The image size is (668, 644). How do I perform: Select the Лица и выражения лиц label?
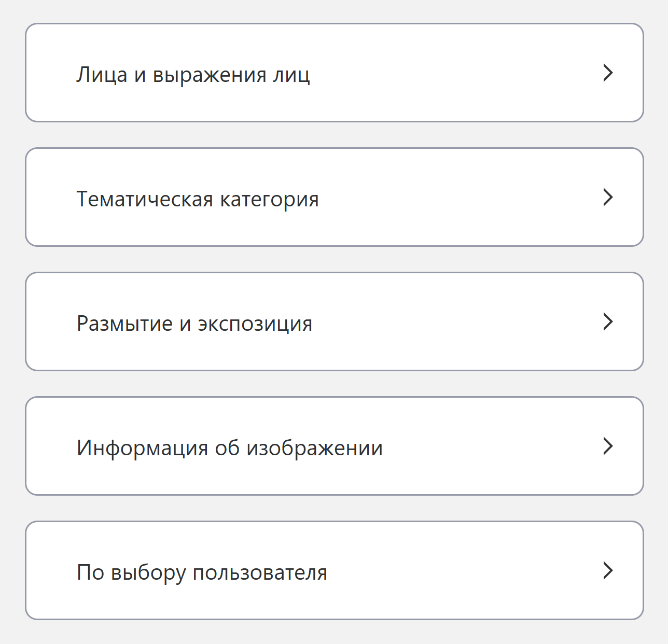(193, 75)
